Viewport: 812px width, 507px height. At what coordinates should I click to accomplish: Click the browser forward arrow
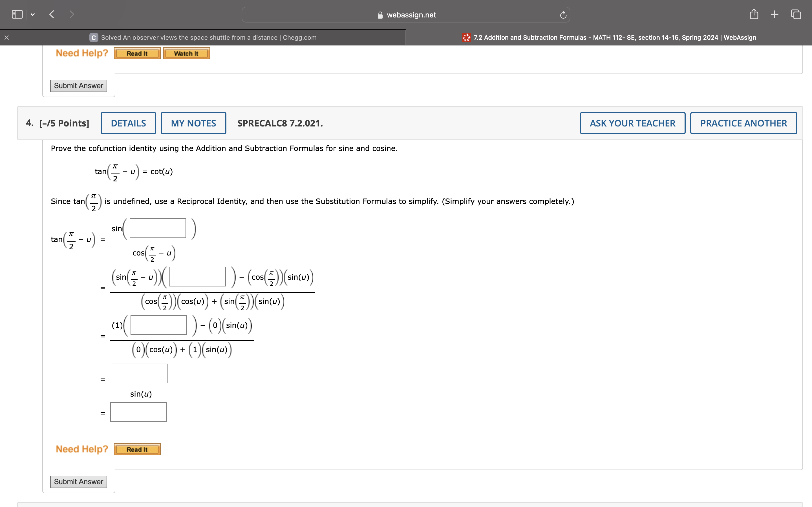point(71,14)
